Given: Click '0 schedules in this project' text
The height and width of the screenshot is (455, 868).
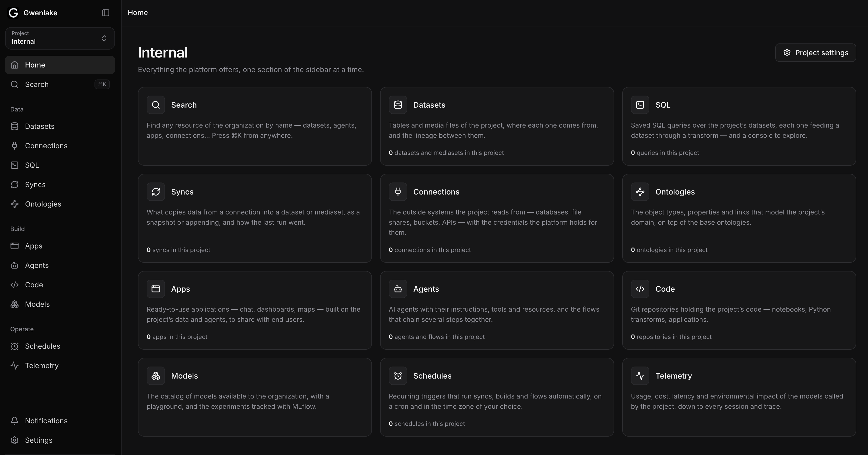Looking at the screenshot, I should click(427, 424).
